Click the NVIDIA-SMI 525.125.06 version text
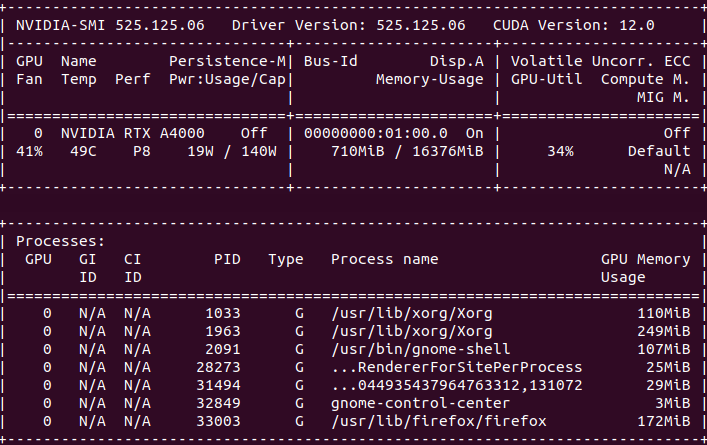The height and width of the screenshot is (445, 707). [110, 25]
